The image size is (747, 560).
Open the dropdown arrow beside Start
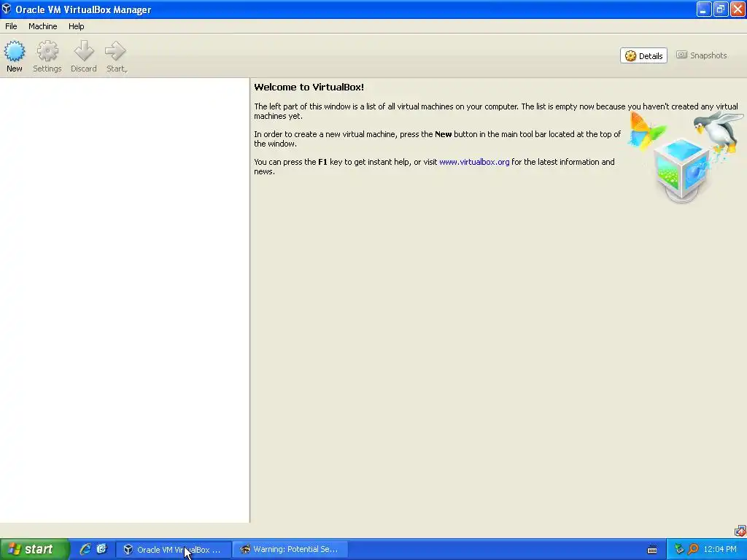(x=125, y=71)
